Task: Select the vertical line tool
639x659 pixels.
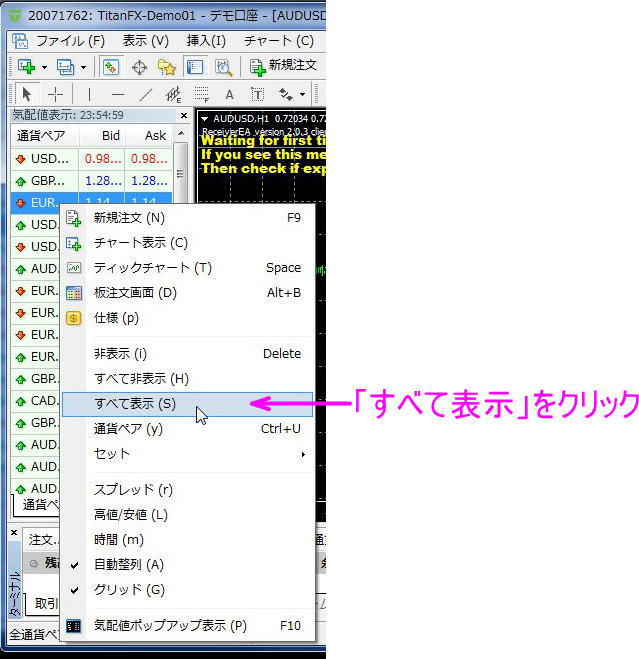Action: (x=89, y=94)
